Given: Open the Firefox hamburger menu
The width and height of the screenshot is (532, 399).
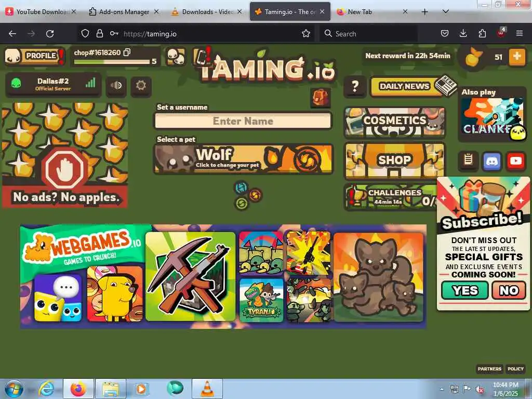Looking at the screenshot, I should (x=520, y=34).
